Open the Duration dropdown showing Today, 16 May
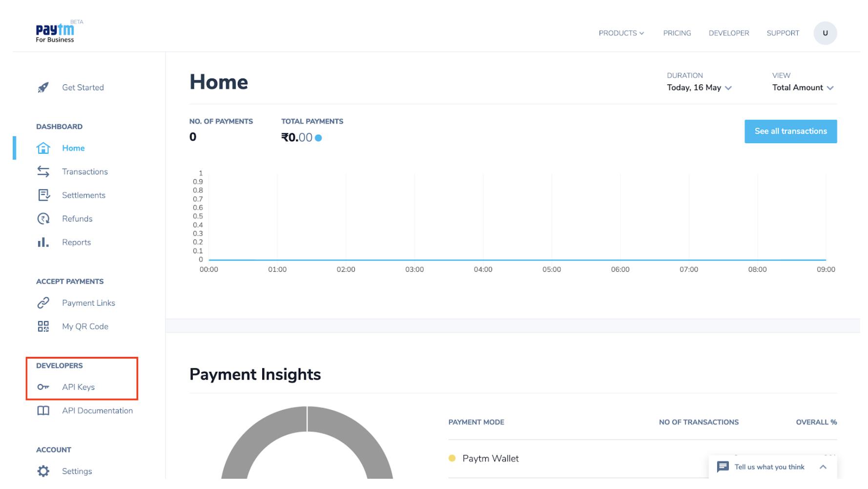This screenshot has height=489, width=868. (x=699, y=88)
